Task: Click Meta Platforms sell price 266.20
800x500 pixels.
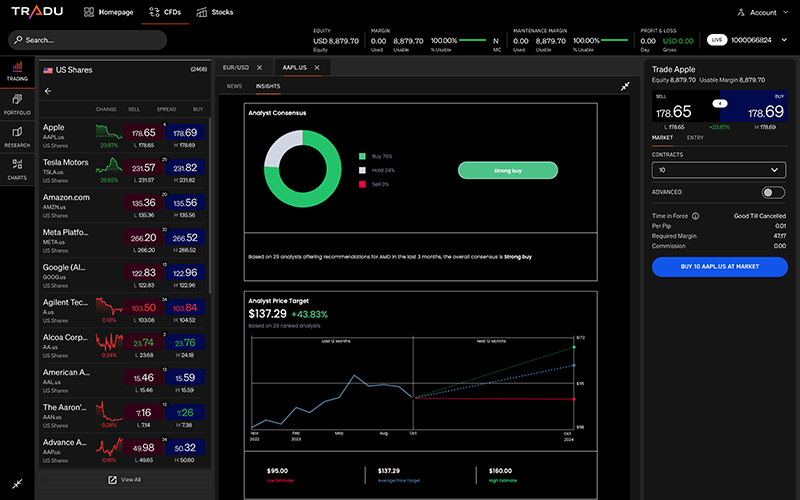Action: tap(144, 238)
